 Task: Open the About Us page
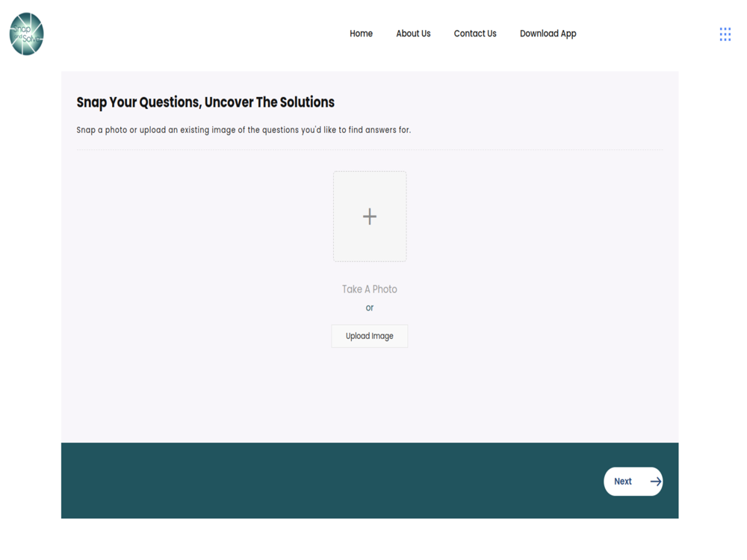(413, 34)
